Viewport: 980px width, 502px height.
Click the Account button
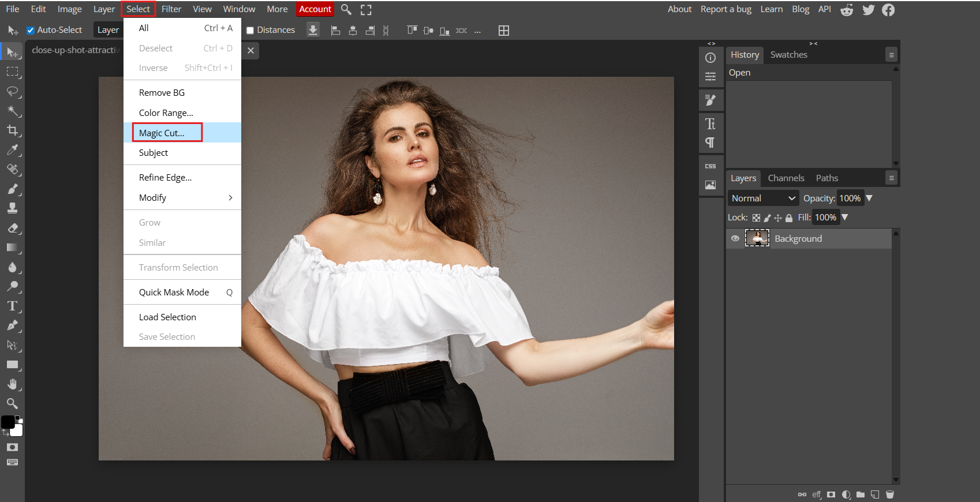pos(315,9)
